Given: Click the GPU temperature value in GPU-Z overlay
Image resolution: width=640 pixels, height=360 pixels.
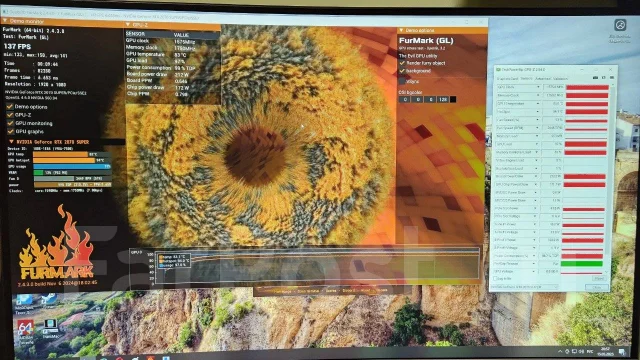Looking at the screenshot, I should click(x=180, y=55).
